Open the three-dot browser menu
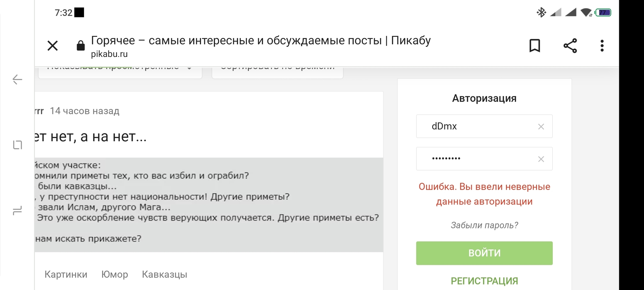The width and height of the screenshot is (644, 290). point(602,46)
